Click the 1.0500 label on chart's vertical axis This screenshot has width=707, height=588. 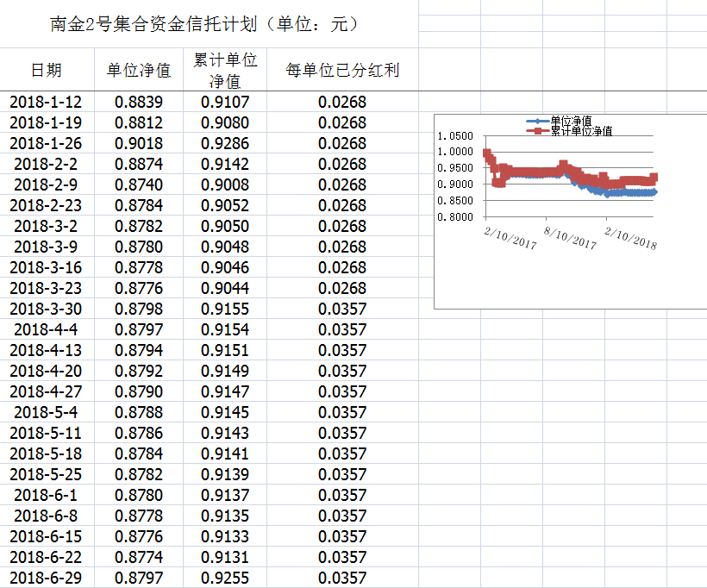pos(455,136)
